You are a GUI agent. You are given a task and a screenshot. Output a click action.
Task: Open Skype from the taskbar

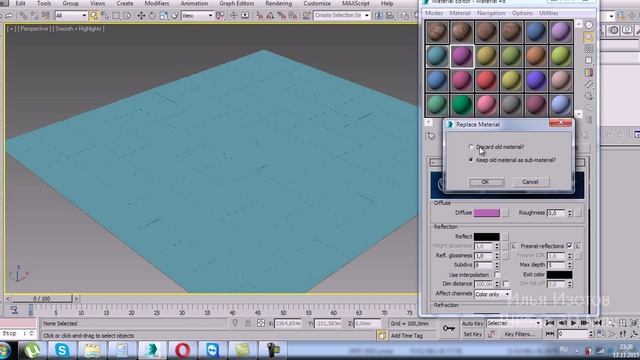point(62,350)
